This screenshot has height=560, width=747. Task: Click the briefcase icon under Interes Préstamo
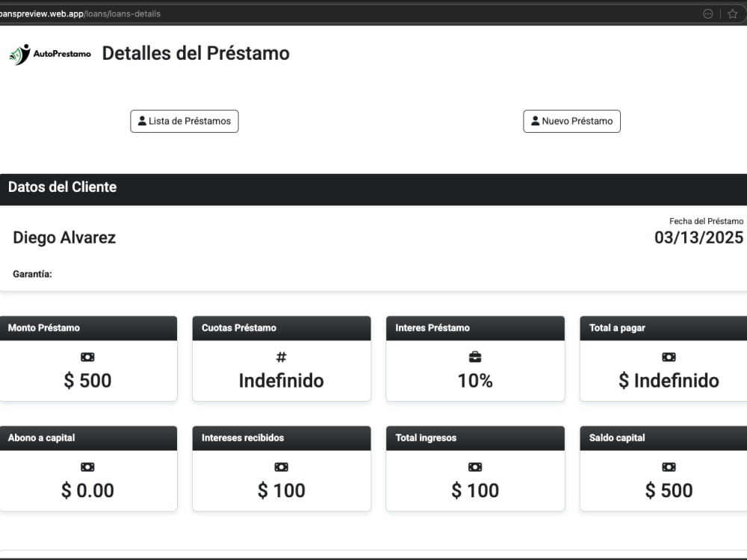point(475,357)
